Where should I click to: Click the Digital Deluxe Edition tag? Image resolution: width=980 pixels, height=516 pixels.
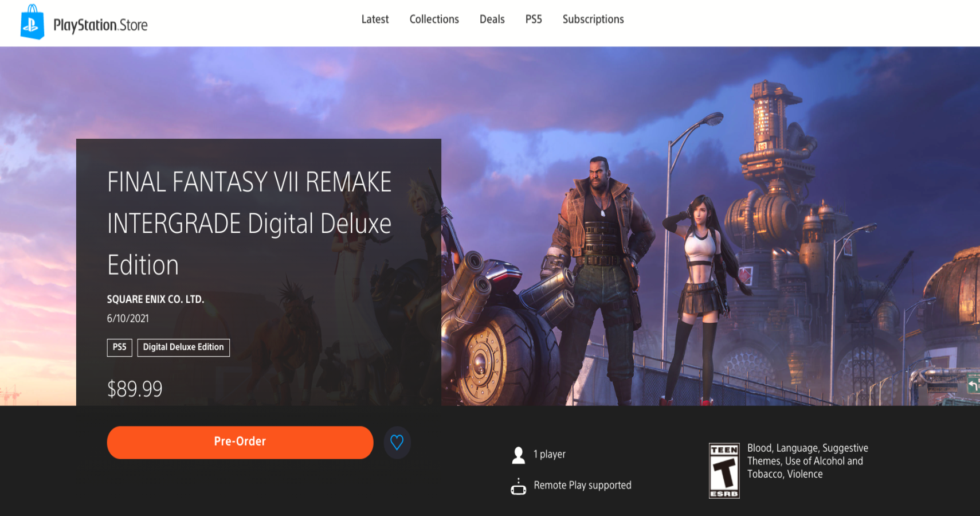[183, 347]
